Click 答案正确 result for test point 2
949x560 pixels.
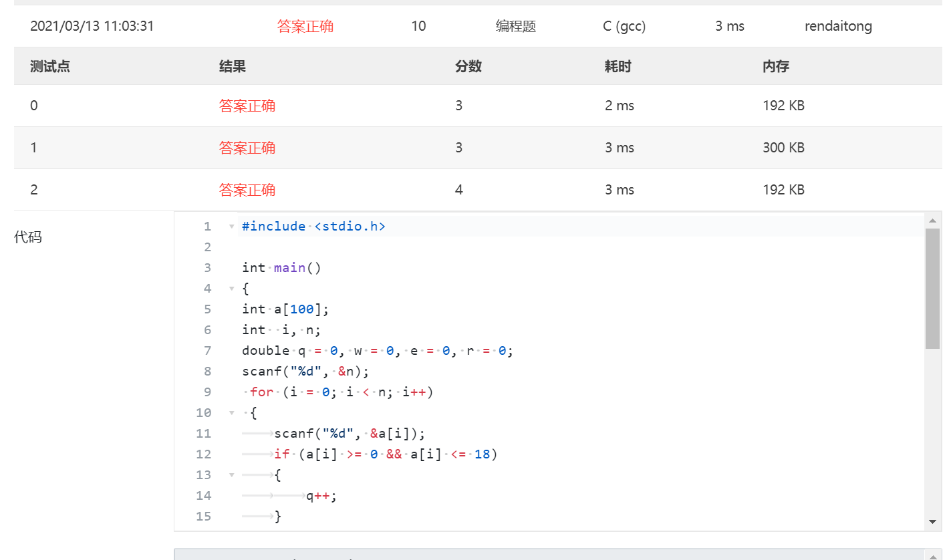click(x=247, y=190)
